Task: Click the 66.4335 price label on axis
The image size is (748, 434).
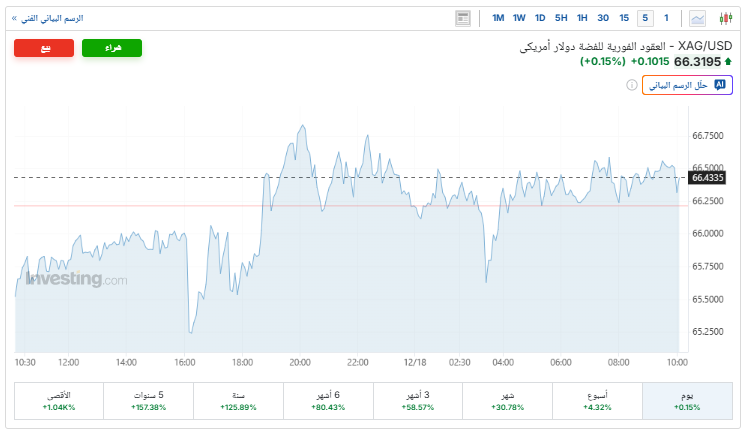Action: coord(707,177)
